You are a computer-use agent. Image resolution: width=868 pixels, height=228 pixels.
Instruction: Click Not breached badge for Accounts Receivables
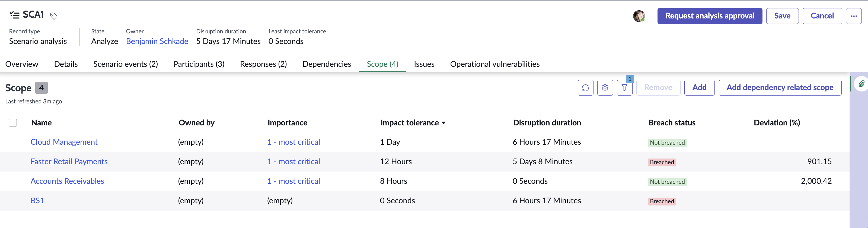667,182
